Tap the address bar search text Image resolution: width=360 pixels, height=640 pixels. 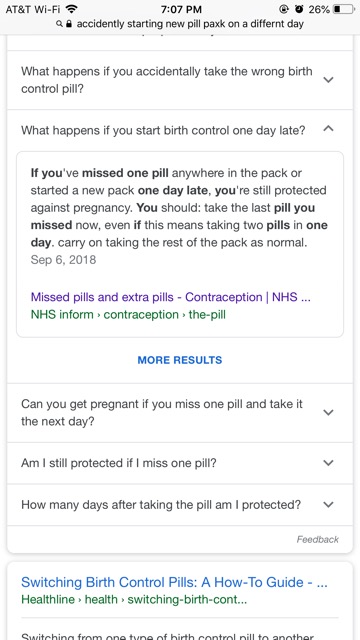click(190, 24)
